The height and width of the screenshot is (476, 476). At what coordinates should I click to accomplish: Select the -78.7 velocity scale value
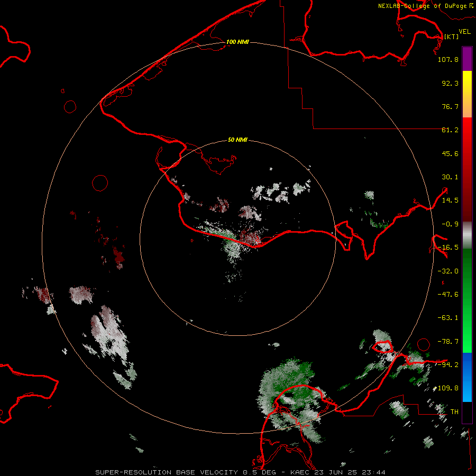[x=448, y=342]
